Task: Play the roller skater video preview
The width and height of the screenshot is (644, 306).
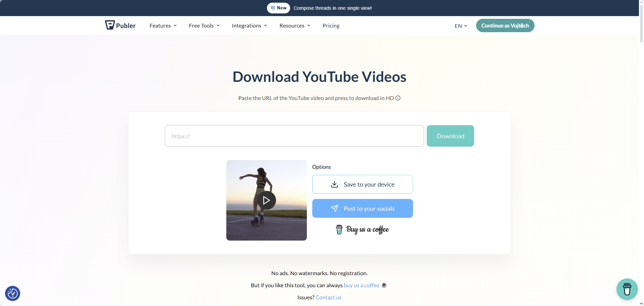Action: pos(267,200)
